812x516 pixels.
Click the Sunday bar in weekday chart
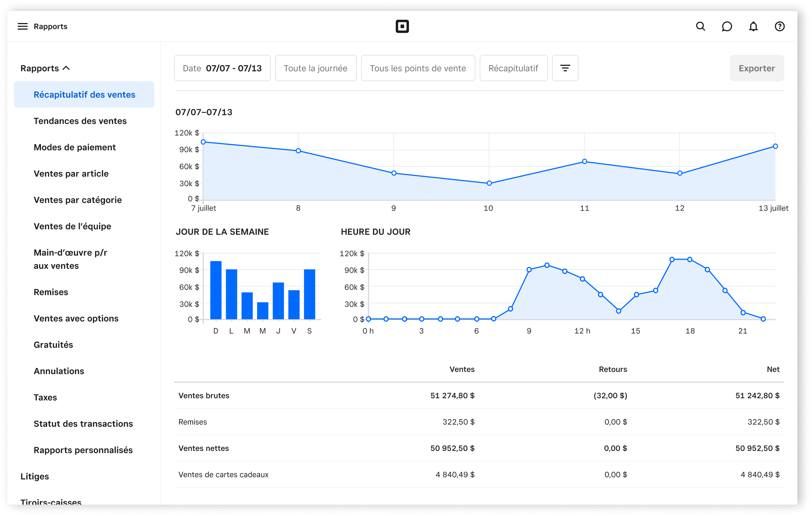[216, 290]
